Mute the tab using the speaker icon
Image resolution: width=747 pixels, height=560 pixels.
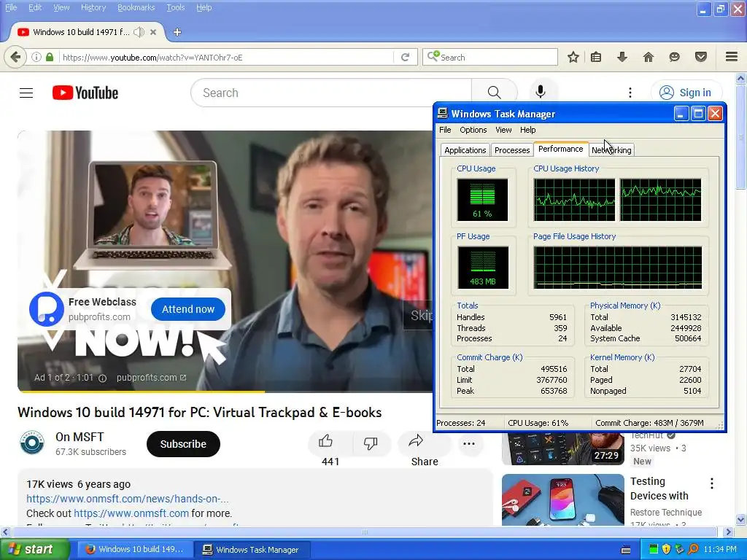(x=139, y=32)
